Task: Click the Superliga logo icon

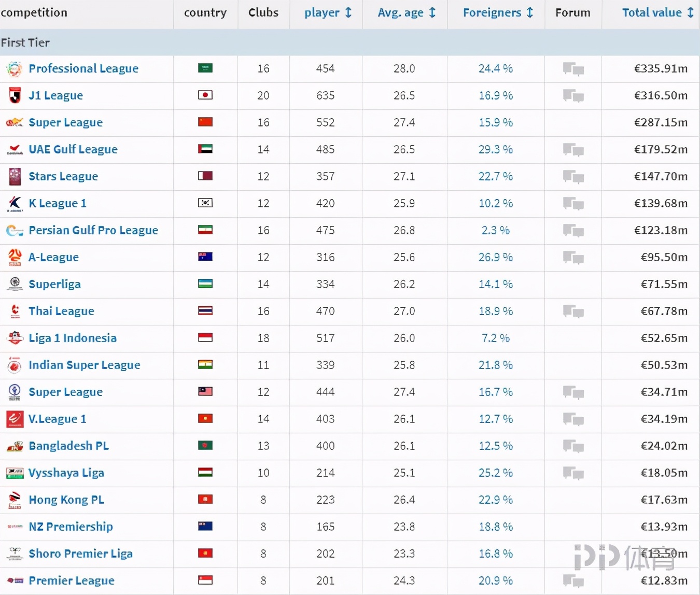Action: [15, 284]
